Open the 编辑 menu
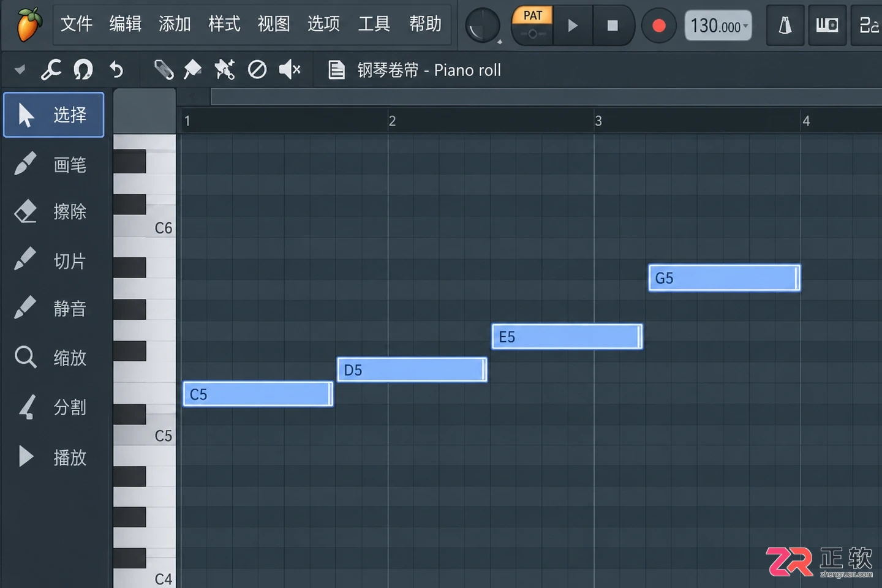This screenshot has width=882, height=588. coord(126,24)
